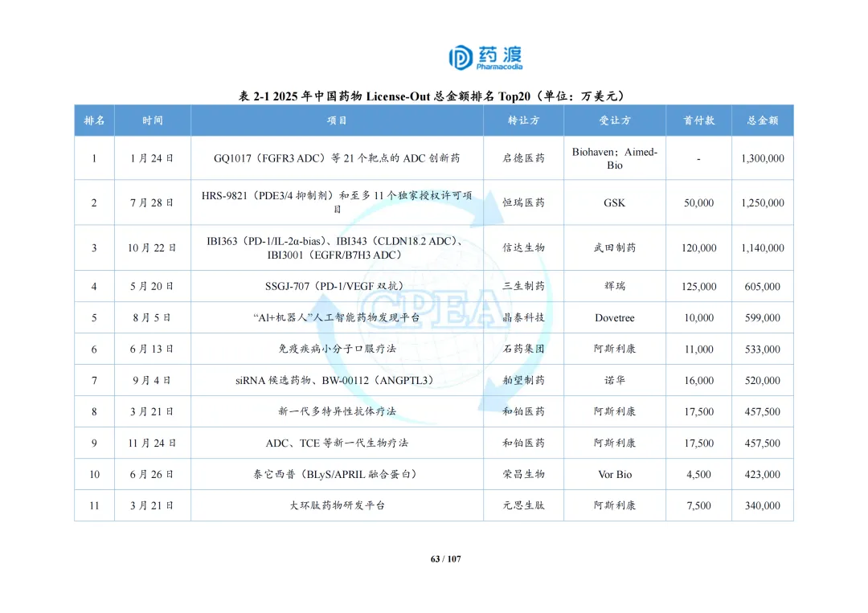The height and width of the screenshot is (613, 868).
Task: Click the 总金额 column header
Action: (x=762, y=121)
